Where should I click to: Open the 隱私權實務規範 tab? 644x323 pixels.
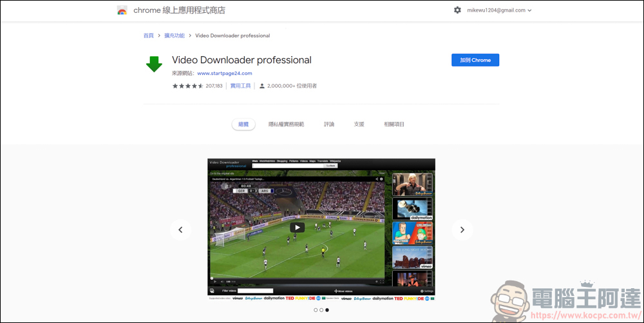point(286,124)
